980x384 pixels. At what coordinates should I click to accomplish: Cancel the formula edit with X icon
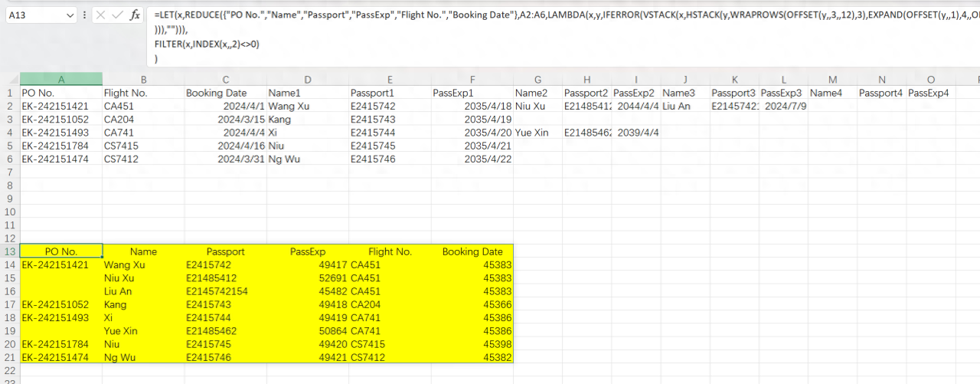click(x=100, y=15)
